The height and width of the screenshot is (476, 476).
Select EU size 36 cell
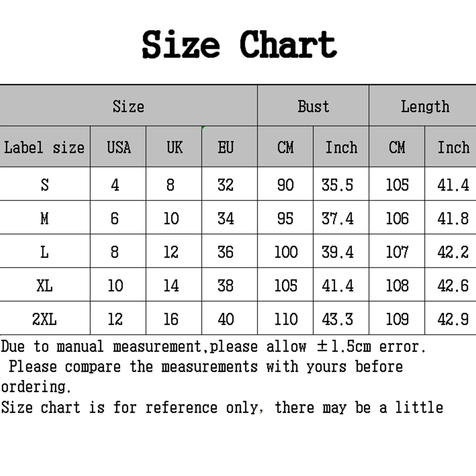pos(226,252)
